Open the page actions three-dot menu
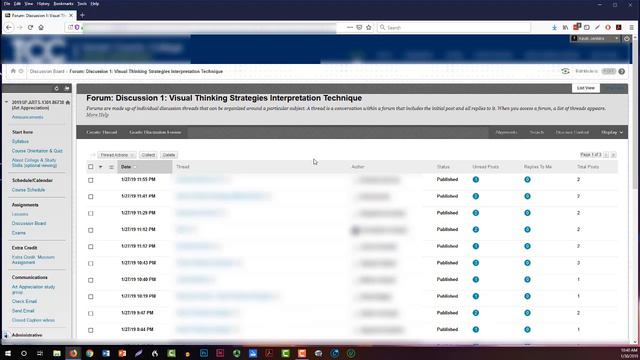 click(x=349, y=27)
